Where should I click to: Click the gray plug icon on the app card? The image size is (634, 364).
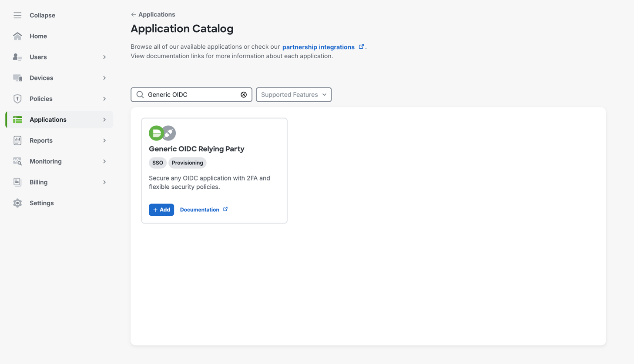[168, 133]
